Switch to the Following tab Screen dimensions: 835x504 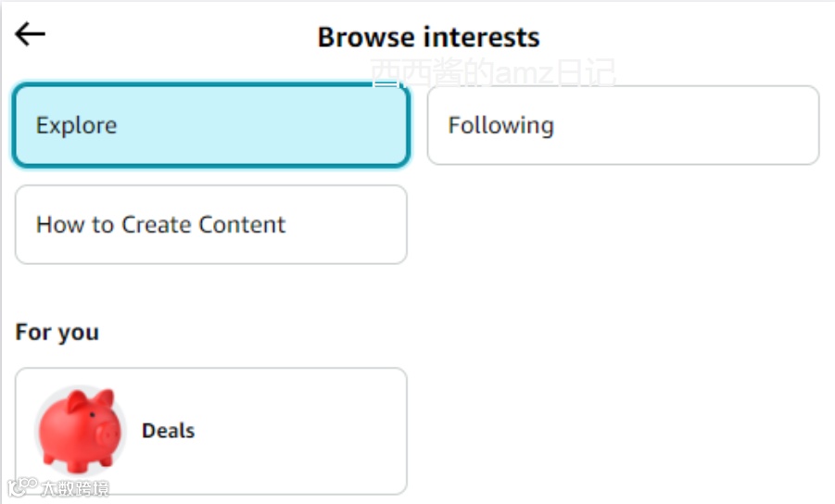pyautogui.click(x=623, y=126)
